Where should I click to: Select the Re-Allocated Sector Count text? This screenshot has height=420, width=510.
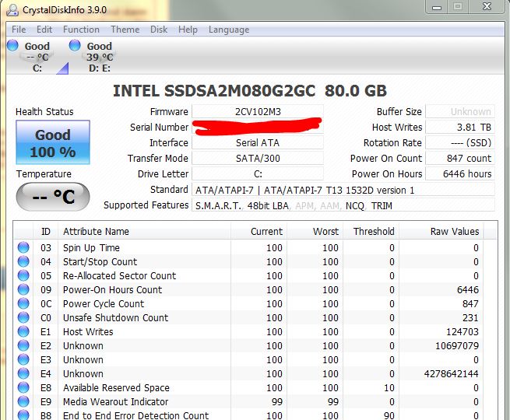pos(119,276)
